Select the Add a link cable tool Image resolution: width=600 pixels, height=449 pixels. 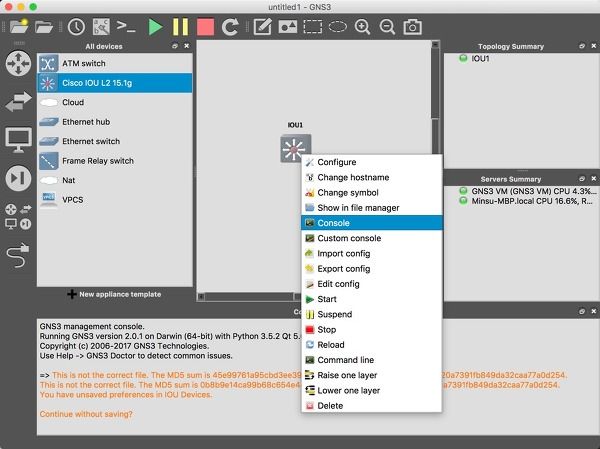18,255
